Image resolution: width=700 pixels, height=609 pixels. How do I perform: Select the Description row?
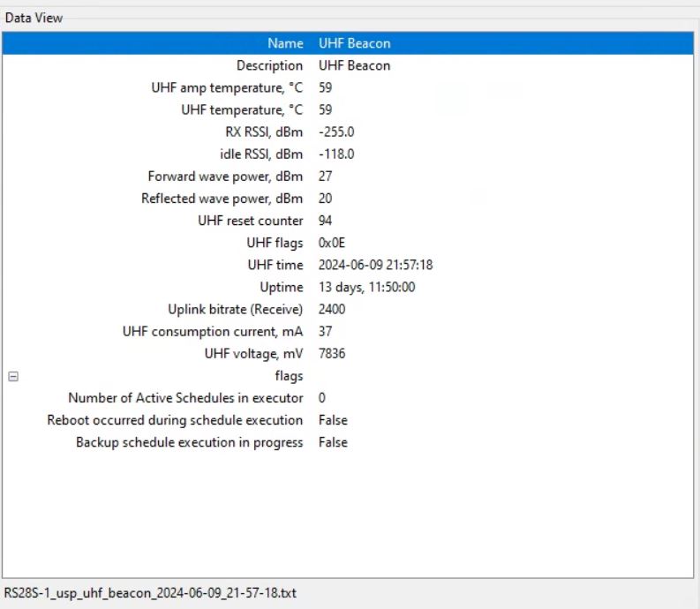click(x=269, y=65)
